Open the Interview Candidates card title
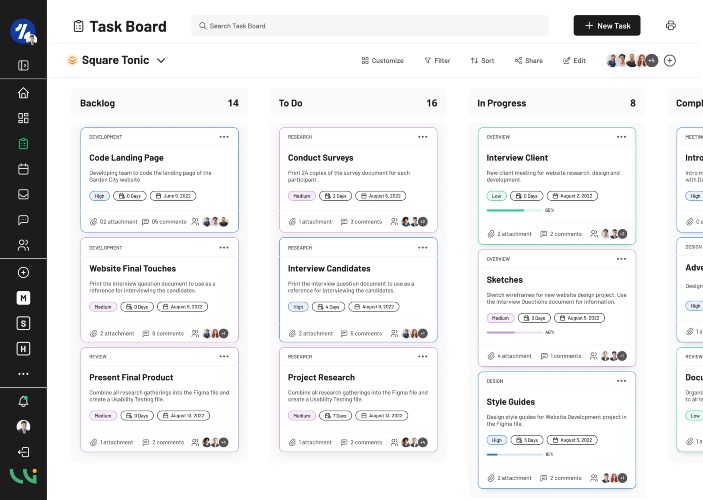This screenshot has width=703, height=500. 329,269
